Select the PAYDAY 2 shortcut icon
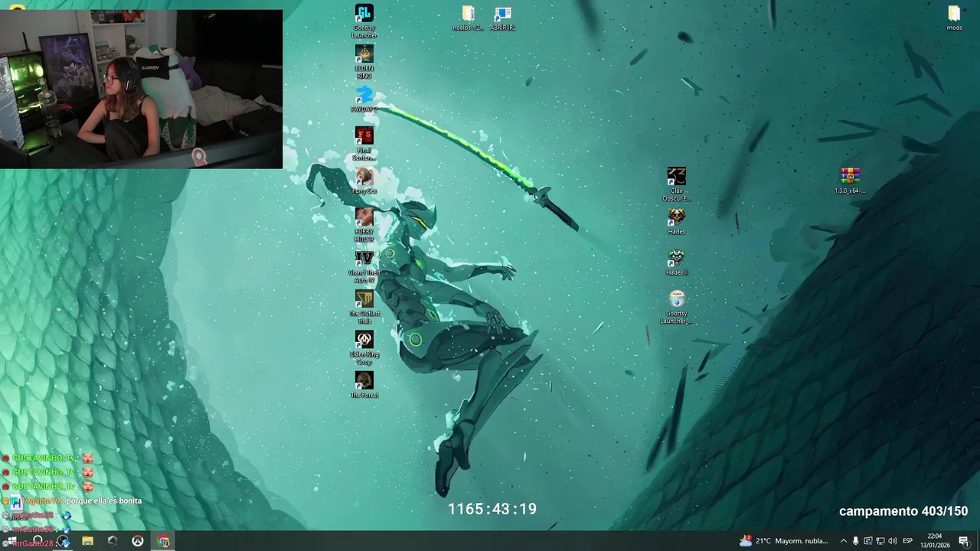 click(364, 99)
